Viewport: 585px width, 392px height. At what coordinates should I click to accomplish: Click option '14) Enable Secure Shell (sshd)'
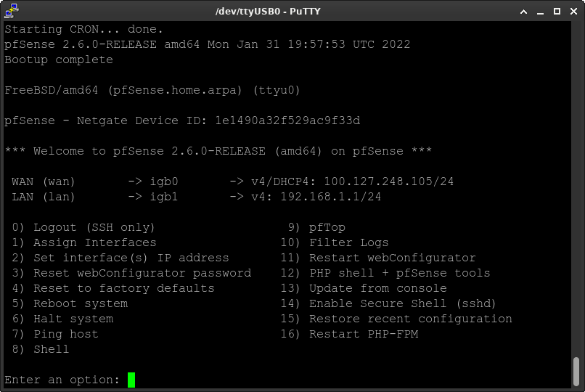[x=388, y=303]
